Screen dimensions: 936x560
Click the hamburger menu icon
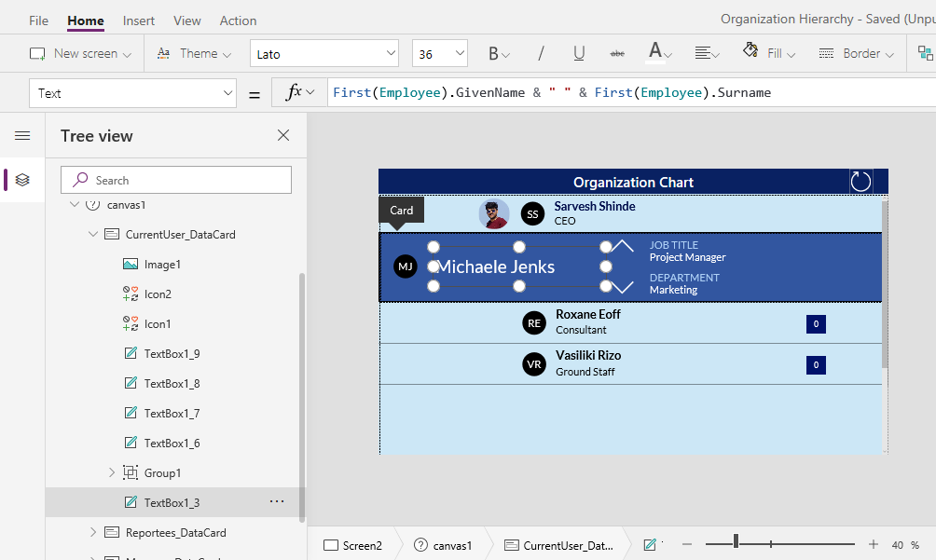coord(21,135)
